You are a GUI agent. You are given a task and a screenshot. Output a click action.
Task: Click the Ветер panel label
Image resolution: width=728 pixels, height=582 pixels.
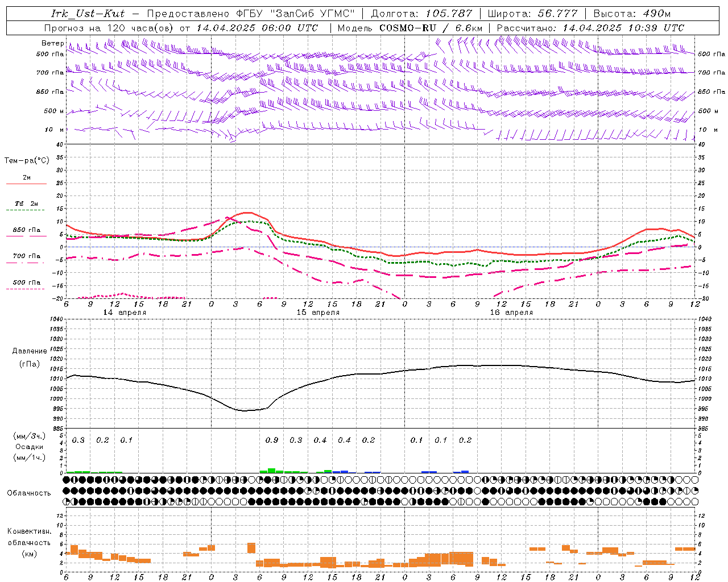[52, 43]
